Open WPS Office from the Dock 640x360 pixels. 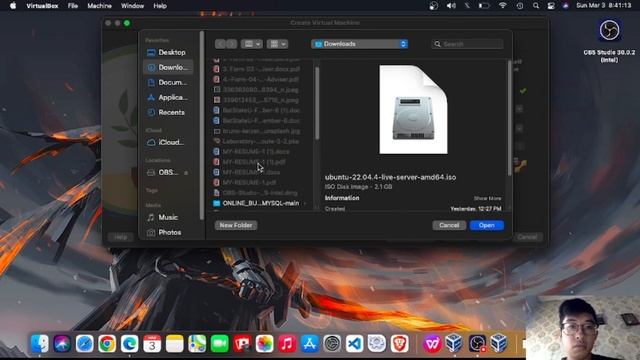[x=432, y=344]
